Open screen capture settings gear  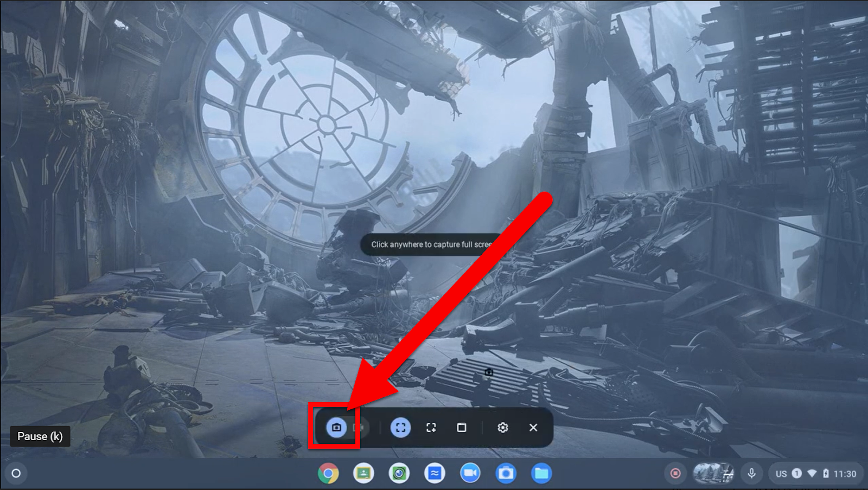pos(503,428)
